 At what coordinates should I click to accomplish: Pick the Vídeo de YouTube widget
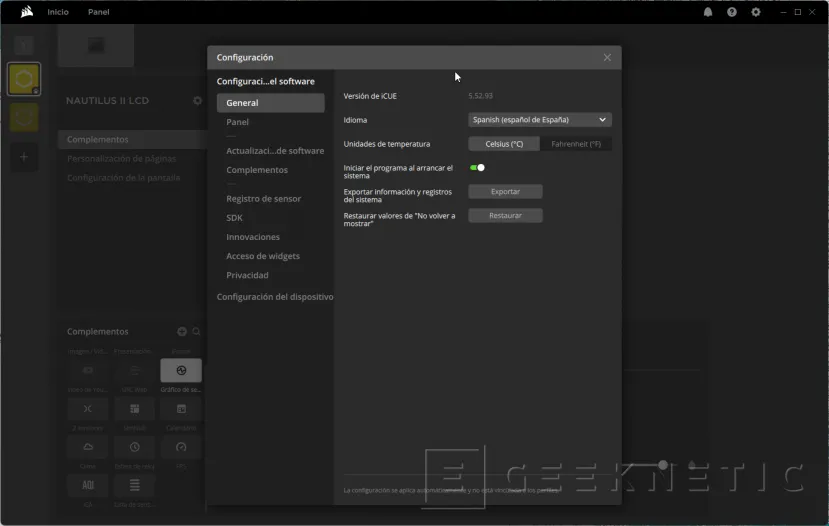click(88, 370)
